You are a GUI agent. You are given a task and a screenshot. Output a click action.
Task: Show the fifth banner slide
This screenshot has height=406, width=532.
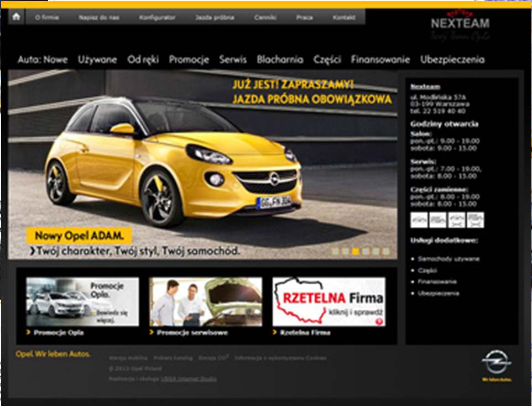tap(375, 252)
